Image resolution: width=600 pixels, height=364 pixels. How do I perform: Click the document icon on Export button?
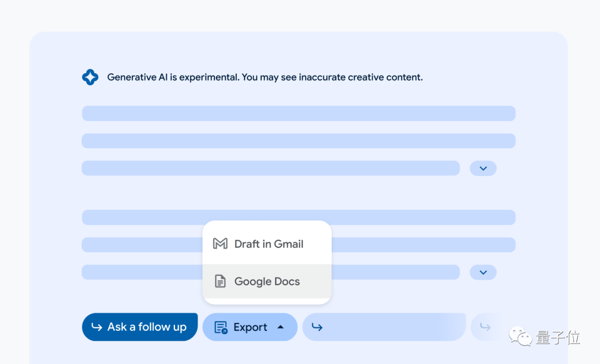[221, 327]
